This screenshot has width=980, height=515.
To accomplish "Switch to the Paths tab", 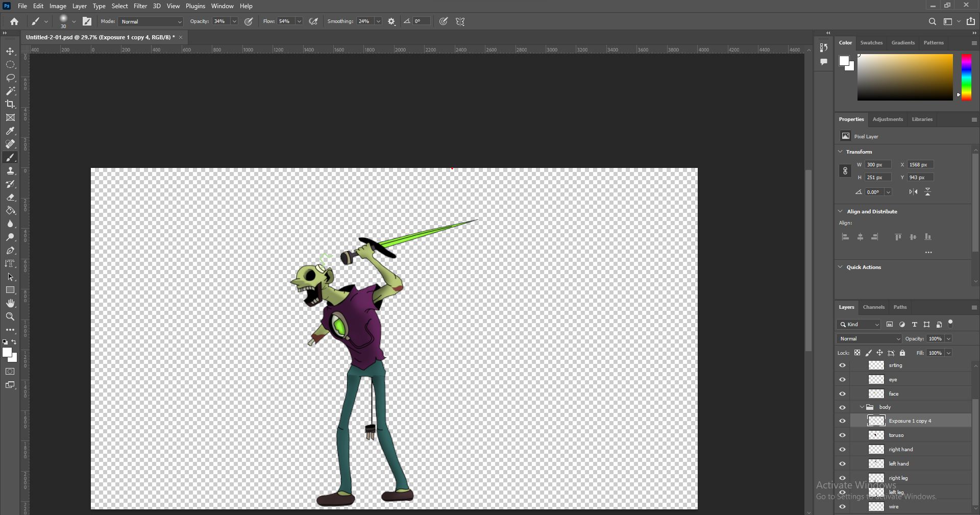I will coord(900,307).
